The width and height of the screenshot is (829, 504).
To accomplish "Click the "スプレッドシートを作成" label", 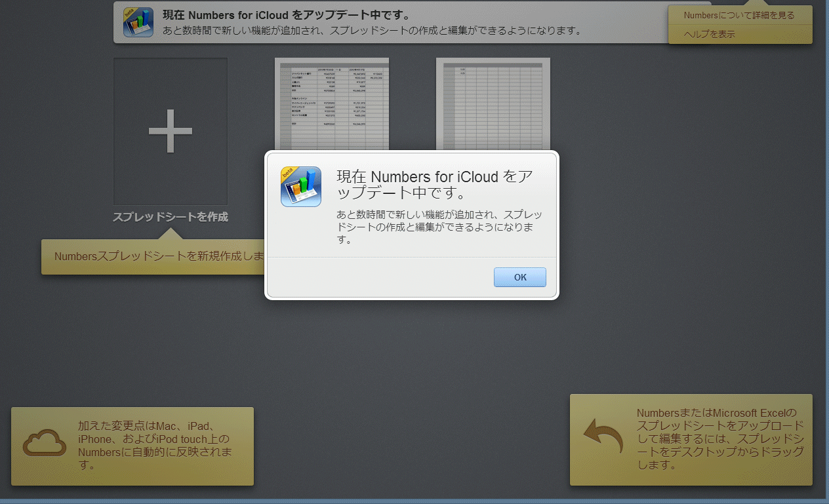I will tap(171, 217).
